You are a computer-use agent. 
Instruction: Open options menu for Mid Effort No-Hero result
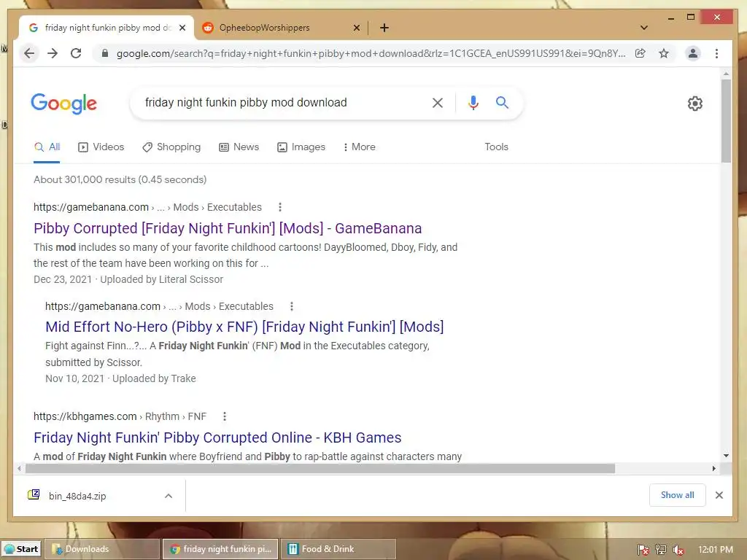(292, 307)
